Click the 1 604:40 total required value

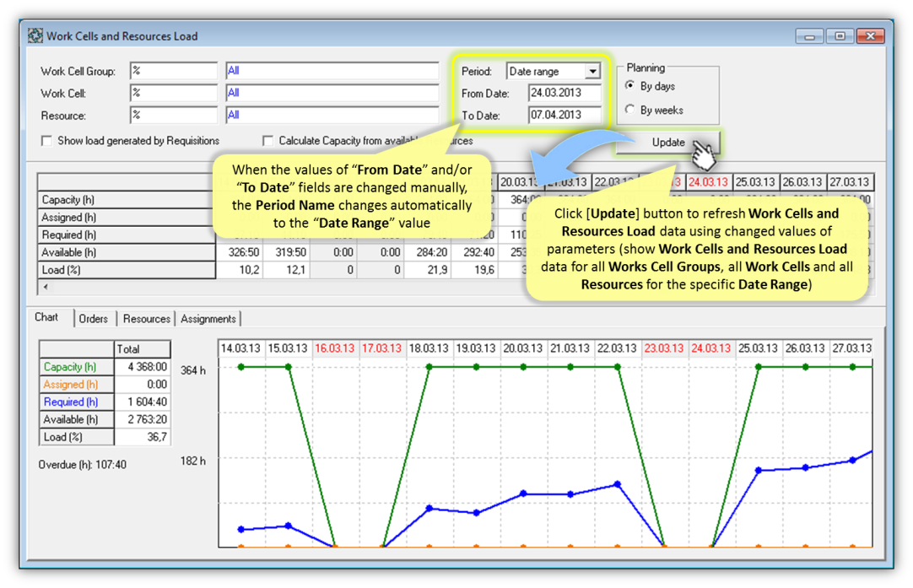tap(142, 402)
